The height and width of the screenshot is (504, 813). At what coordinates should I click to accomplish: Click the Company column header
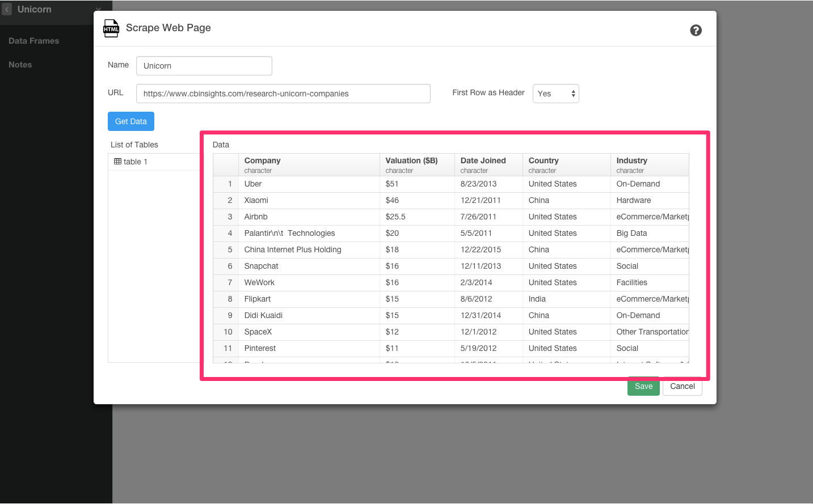click(x=309, y=165)
